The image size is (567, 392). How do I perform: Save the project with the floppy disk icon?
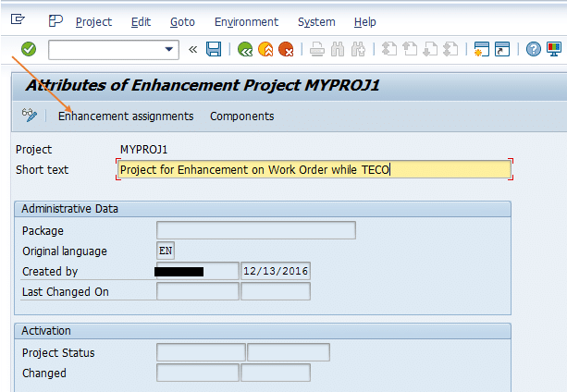(214, 49)
